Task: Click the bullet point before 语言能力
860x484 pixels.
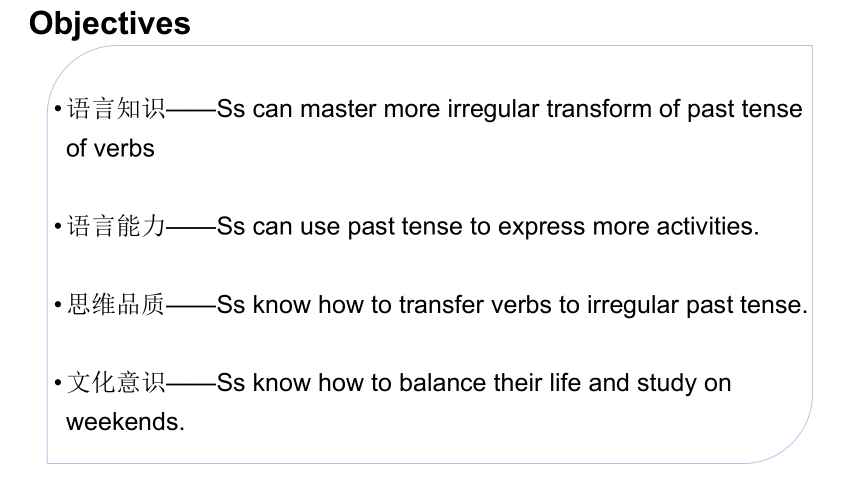Action: (58, 226)
